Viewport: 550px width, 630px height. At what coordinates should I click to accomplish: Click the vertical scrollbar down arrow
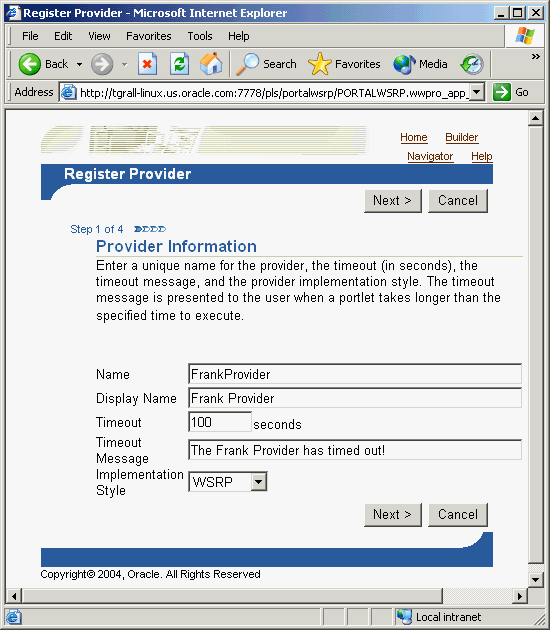click(x=536, y=579)
